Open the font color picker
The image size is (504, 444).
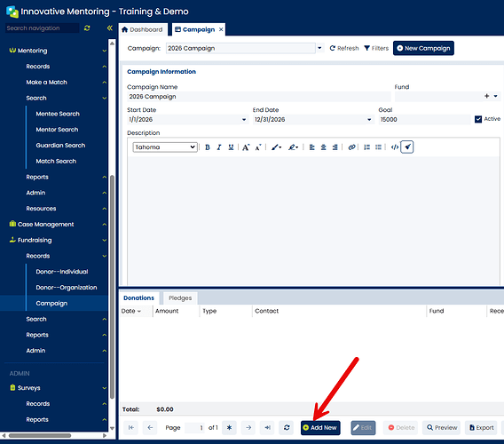click(276, 147)
